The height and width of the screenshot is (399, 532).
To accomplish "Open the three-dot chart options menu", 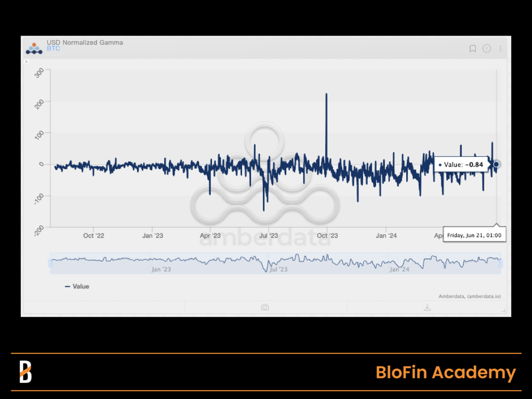I will [500, 49].
